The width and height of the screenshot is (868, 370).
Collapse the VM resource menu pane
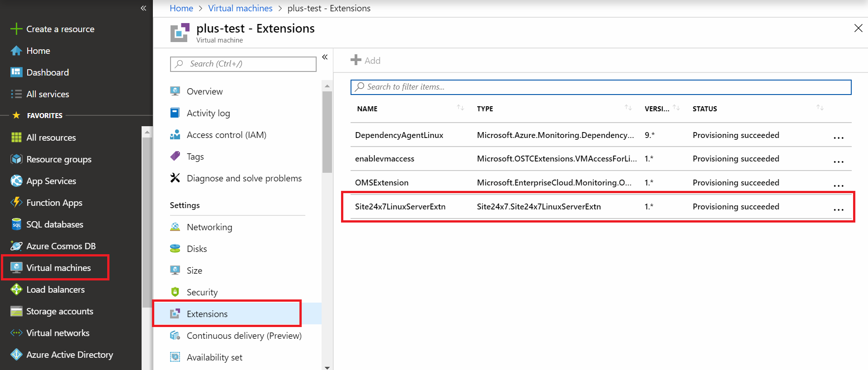(x=325, y=57)
